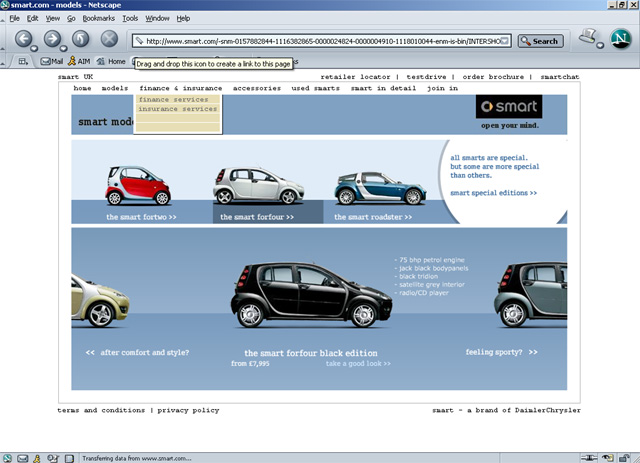Click 'the smart forfour >>' link
Image resolution: width=640 pixels, height=463 pixels.
[x=257, y=217]
